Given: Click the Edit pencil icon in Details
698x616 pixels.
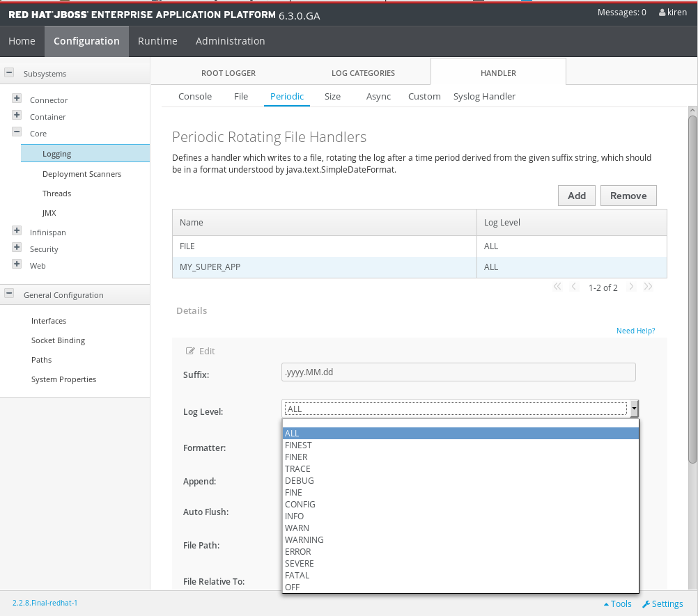Looking at the screenshot, I should (189, 351).
